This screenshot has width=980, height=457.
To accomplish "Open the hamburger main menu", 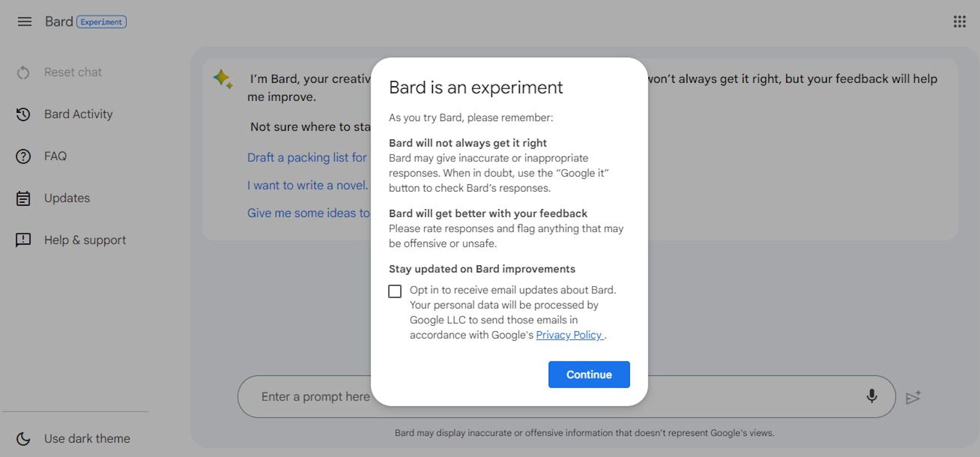I will pos(24,21).
